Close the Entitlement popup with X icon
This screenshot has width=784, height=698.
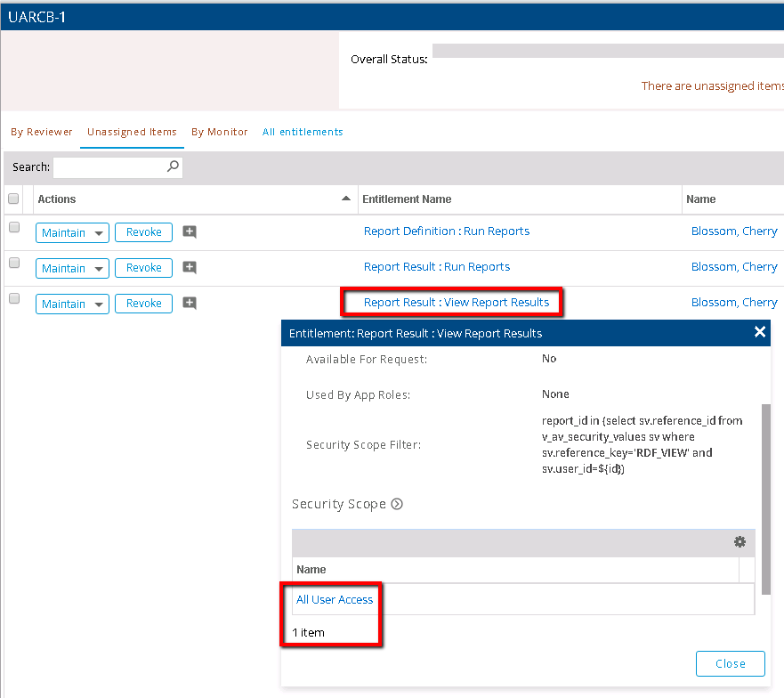point(760,332)
